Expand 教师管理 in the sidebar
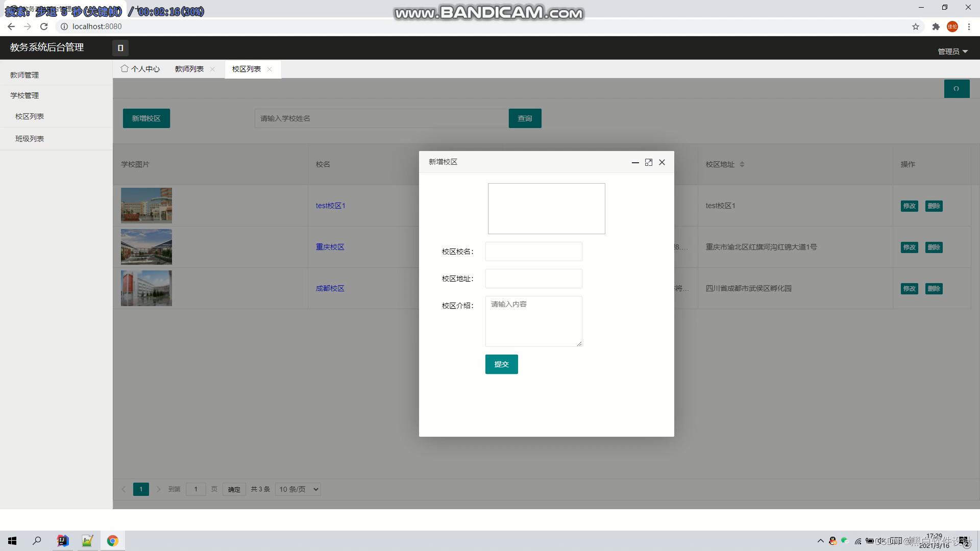The width and height of the screenshot is (980, 551). point(24,75)
